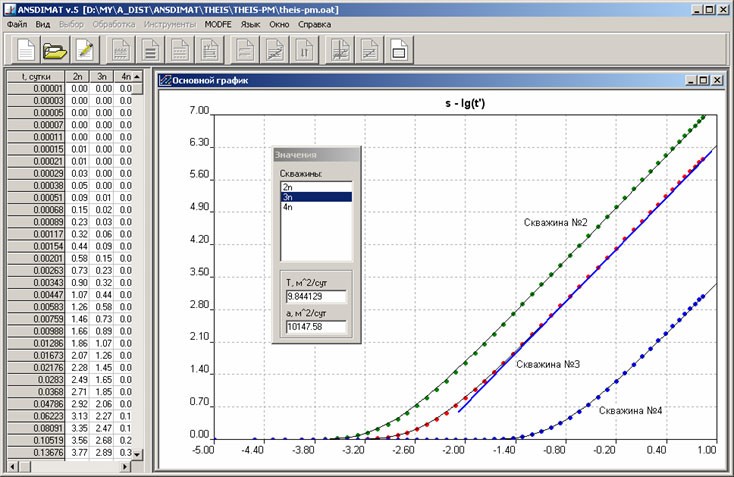Click the T, м^2/сут value field
Image resolution: width=734 pixels, height=477 pixels.
pos(315,296)
